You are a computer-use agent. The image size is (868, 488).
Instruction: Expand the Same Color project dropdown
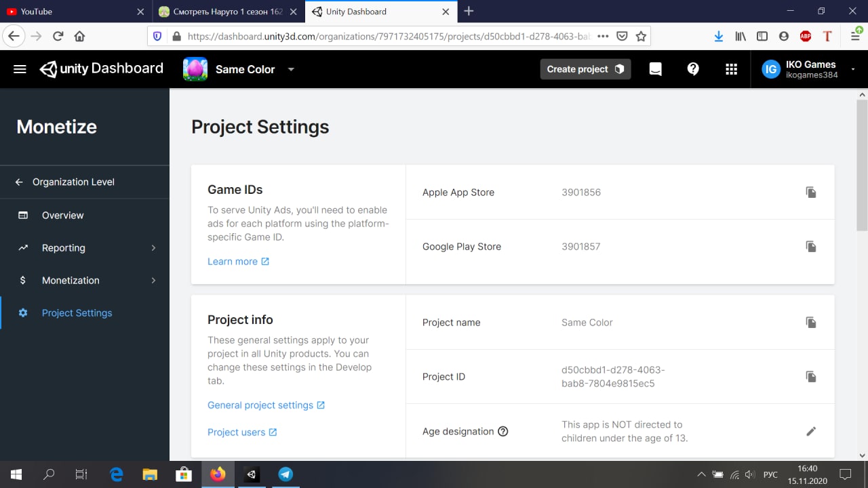coord(291,69)
